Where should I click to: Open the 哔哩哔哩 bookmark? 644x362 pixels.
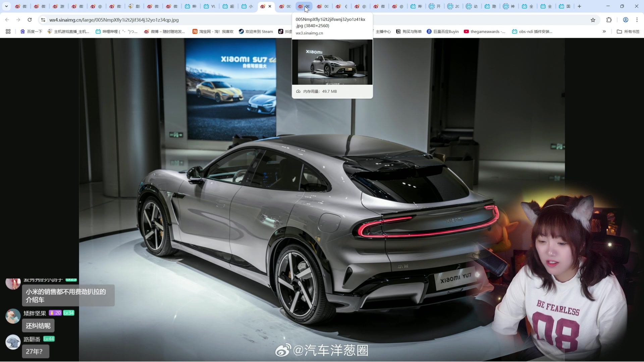(116, 32)
